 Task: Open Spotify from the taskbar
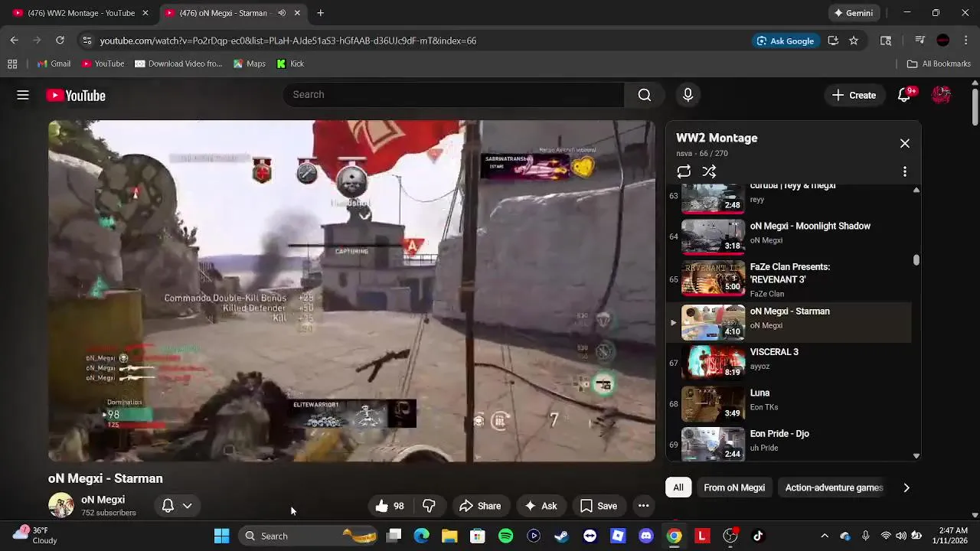pos(505,536)
